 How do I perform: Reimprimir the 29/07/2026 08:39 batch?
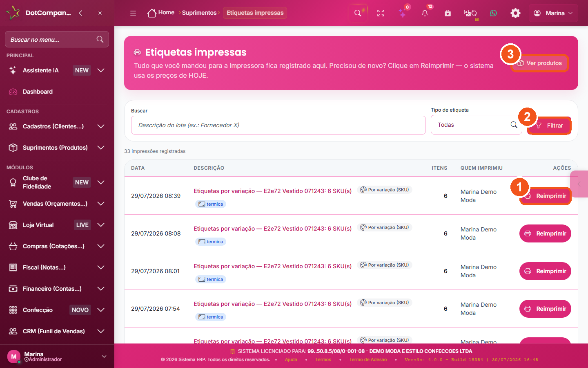(545, 196)
